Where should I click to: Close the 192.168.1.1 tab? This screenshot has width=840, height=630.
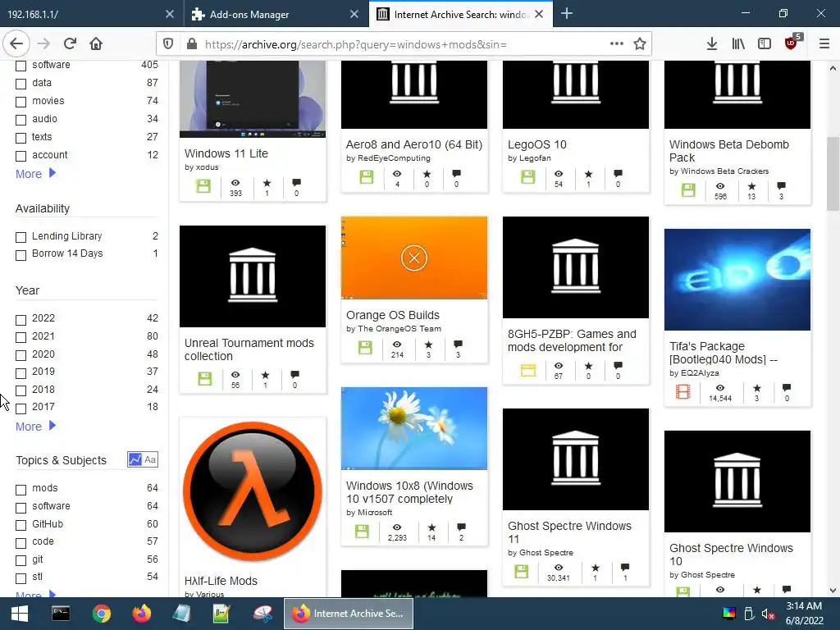pyautogui.click(x=169, y=14)
